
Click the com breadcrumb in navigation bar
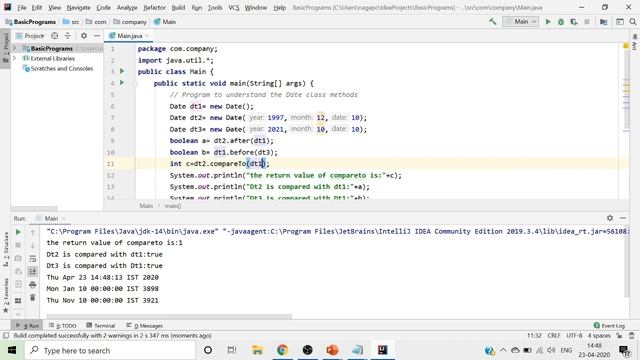pyautogui.click(x=96, y=22)
